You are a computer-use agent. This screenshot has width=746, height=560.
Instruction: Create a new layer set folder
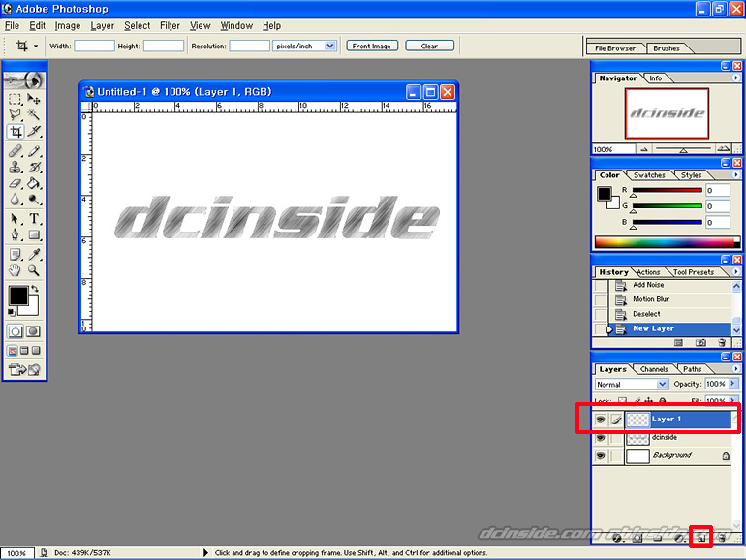coord(658,538)
